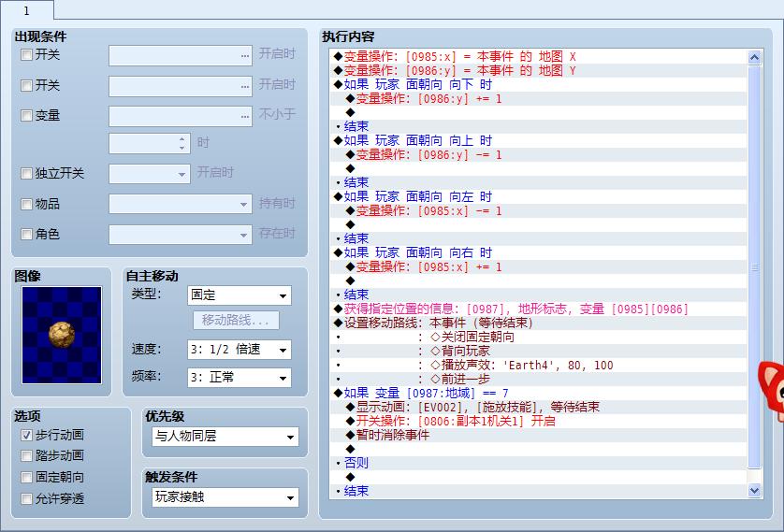The height and width of the screenshot is (532, 784).
Task: Open second 开关 selector ellipsis field
Action: (181, 86)
